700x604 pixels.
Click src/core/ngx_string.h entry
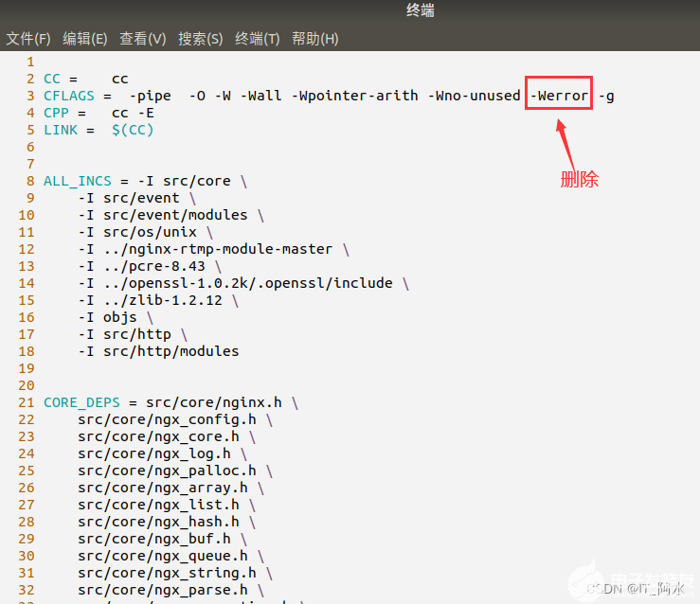[x=167, y=573]
